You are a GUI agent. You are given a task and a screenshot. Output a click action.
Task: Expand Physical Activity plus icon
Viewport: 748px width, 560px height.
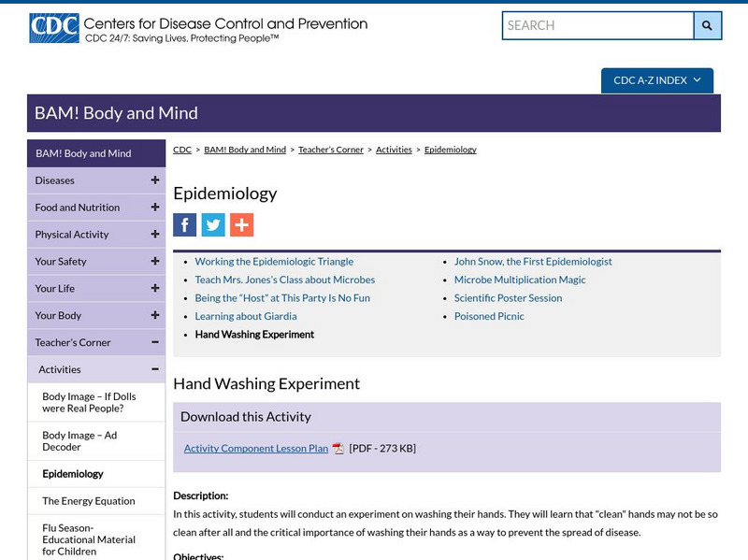tap(155, 235)
